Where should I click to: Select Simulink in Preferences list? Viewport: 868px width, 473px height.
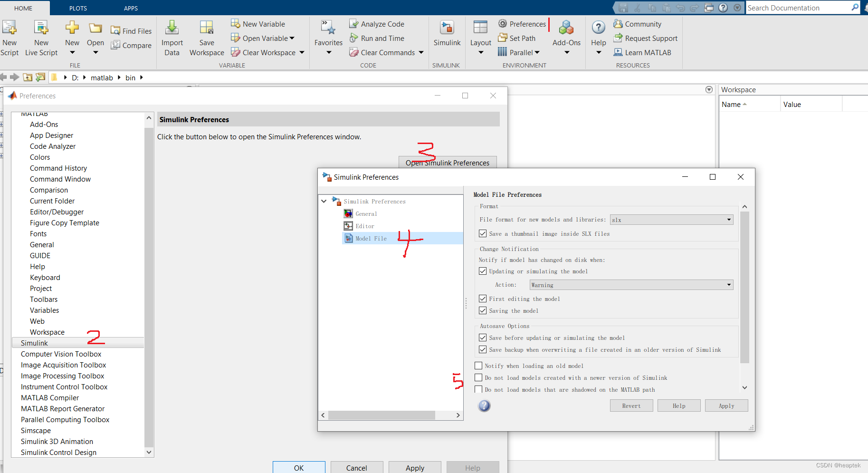pyautogui.click(x=78, y=343)
